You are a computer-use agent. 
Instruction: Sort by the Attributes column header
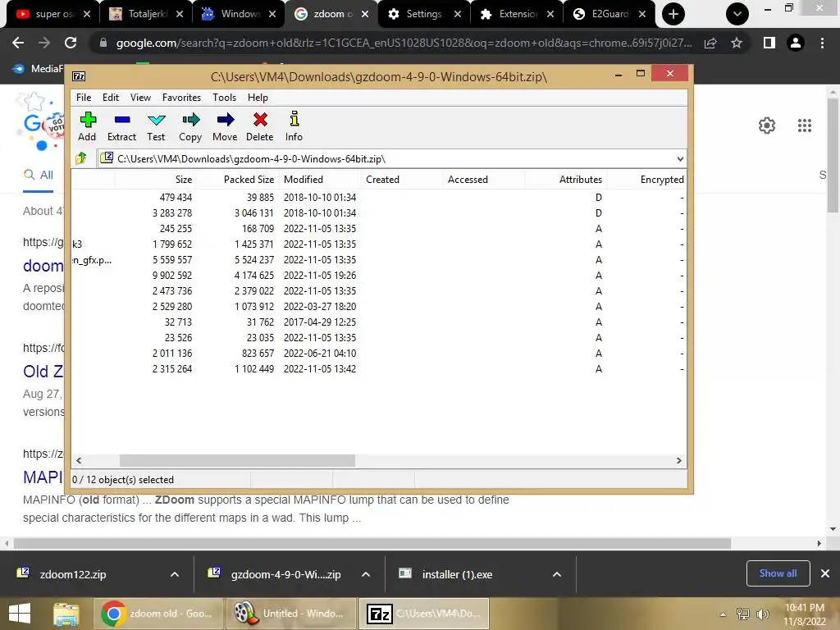pos(566,180)
